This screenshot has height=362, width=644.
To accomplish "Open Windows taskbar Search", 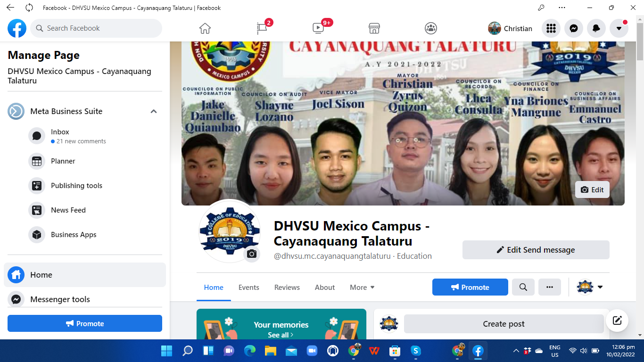I will 187,351.
